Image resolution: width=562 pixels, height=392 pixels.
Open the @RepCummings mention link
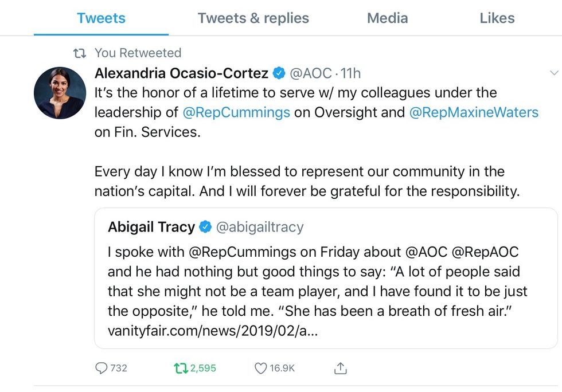236,112
